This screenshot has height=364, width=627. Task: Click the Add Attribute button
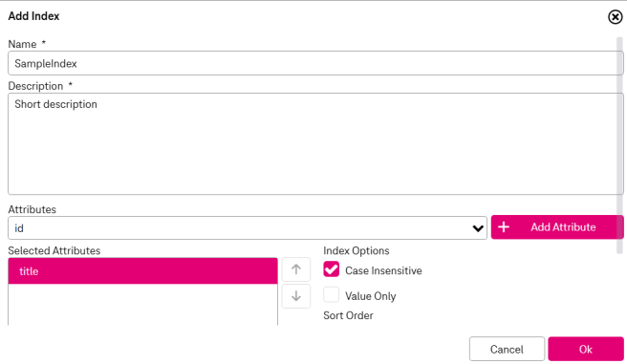tap(557, 227)
